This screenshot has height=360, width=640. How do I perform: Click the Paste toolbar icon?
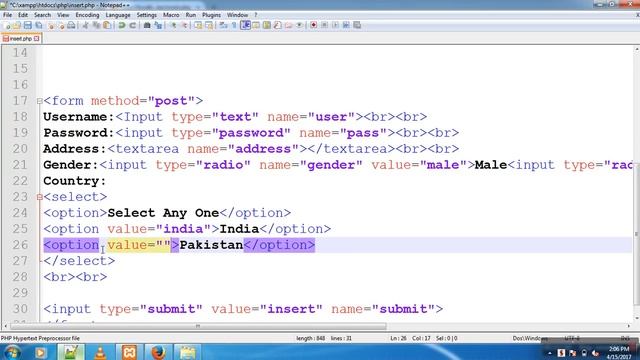107,25
